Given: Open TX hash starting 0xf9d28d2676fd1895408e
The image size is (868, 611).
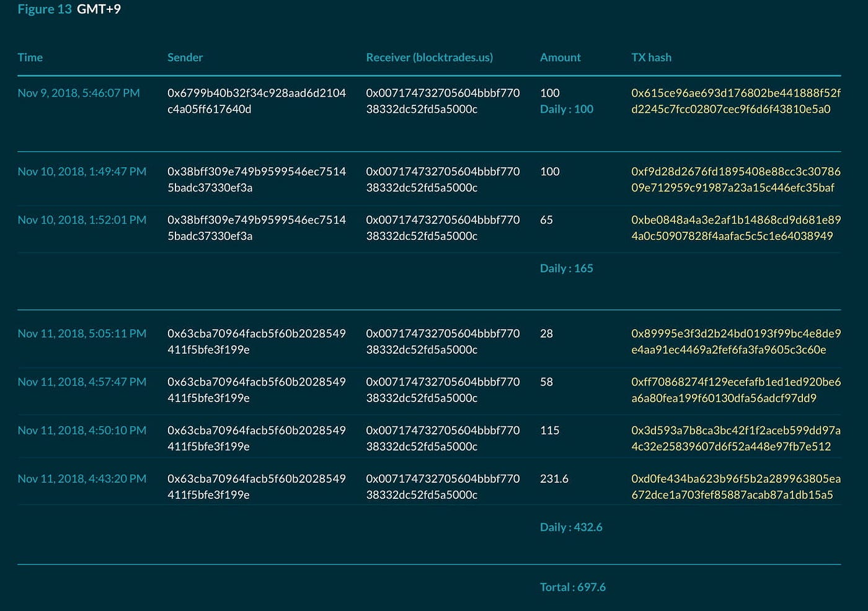Looking at the screenshot, I should tap(736, 180).
